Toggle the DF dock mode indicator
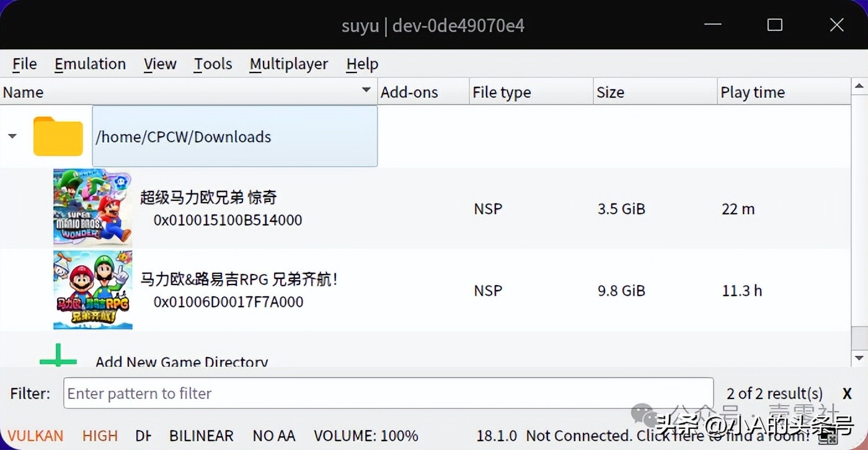Viewport: 868px width, 450px height. coord(143,435)
